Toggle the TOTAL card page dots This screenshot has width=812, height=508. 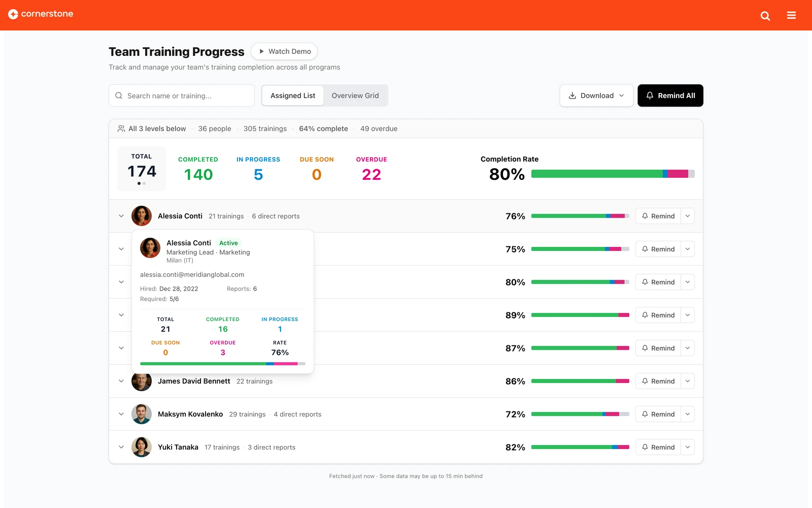(142, 183)
